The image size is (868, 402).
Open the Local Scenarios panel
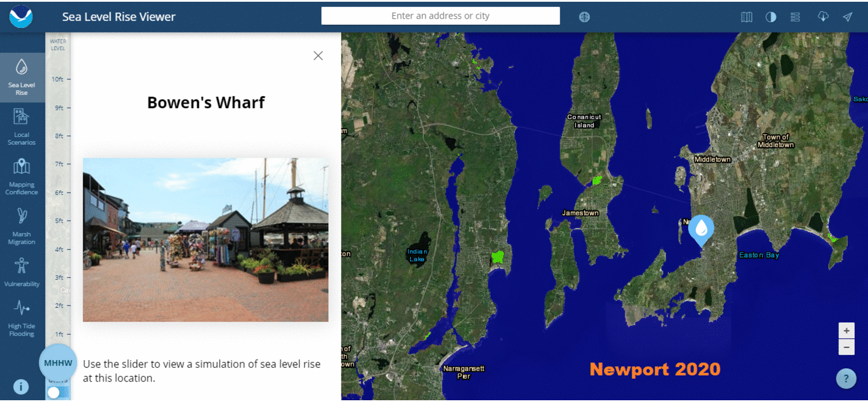coord(22,125)
